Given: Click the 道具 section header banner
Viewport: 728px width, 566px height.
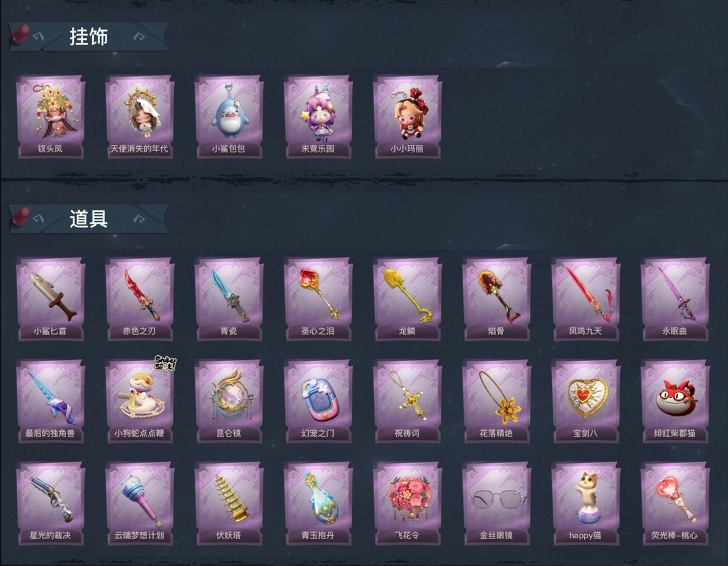Looking at the screenshot, I should [x=88, y=218].
